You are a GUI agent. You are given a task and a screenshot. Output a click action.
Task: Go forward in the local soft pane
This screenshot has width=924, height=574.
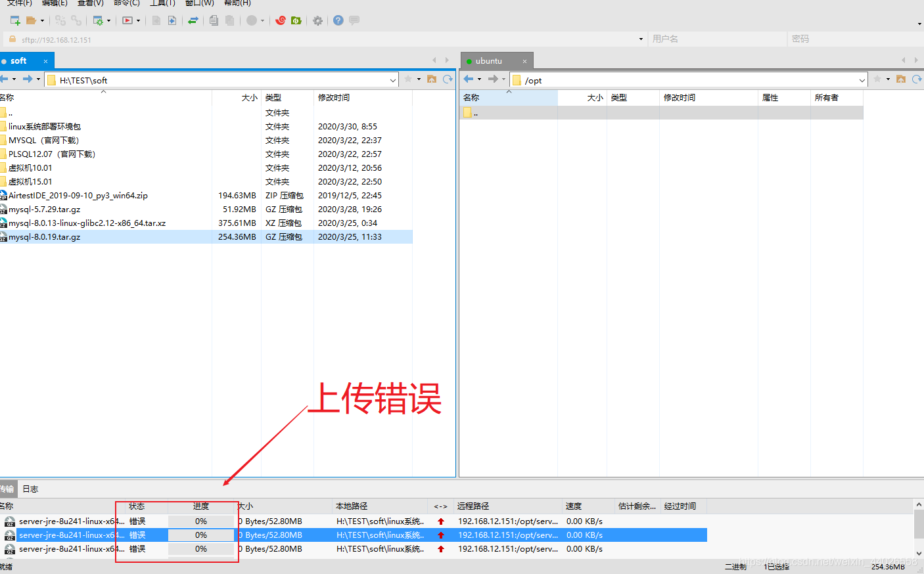click(x=28, y=79)
